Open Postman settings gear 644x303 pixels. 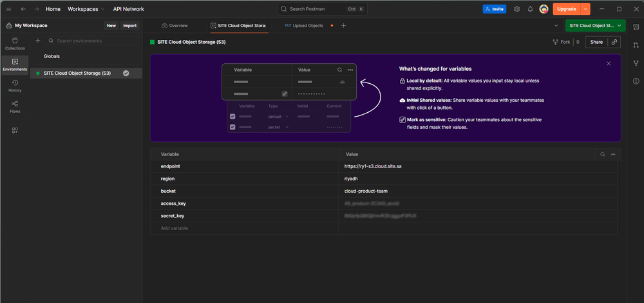(516, 9)
